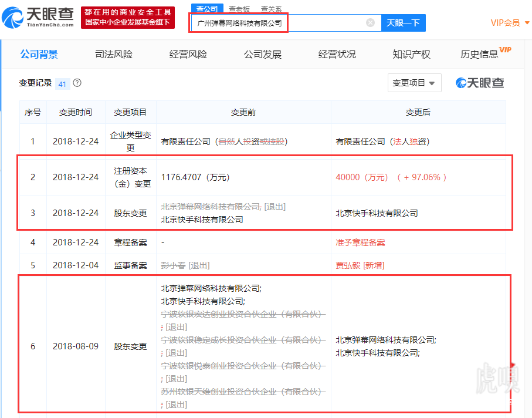Screen dimensions: 532x418
Task: Click the 41 records count badge
Action: click(63, 84)
